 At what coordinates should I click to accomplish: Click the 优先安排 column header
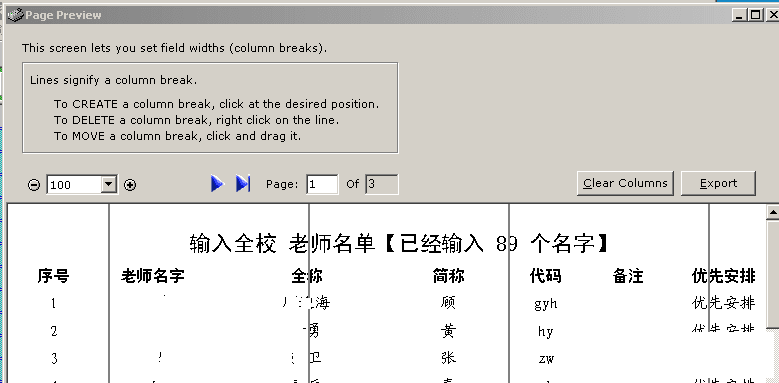(723, 276)
